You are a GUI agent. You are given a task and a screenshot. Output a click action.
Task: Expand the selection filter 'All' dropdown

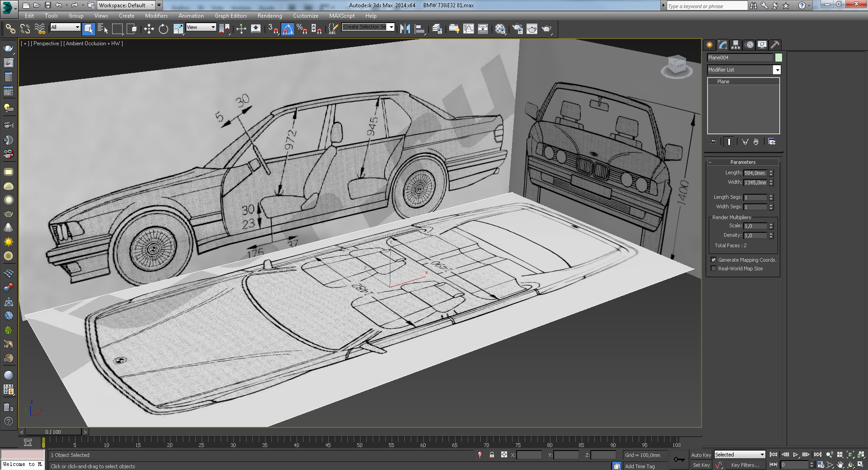click(77, 27)
